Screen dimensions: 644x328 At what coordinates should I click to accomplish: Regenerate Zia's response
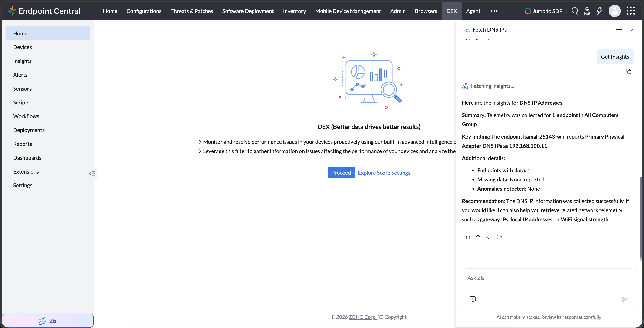pyautogui.click(x=499, y=237)
